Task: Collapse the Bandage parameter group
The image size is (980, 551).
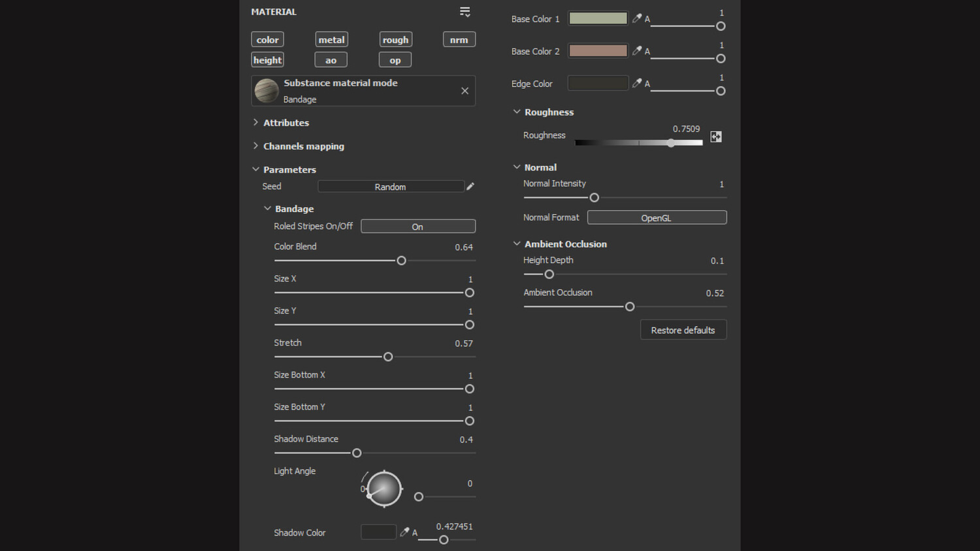Action: (267, 209)
